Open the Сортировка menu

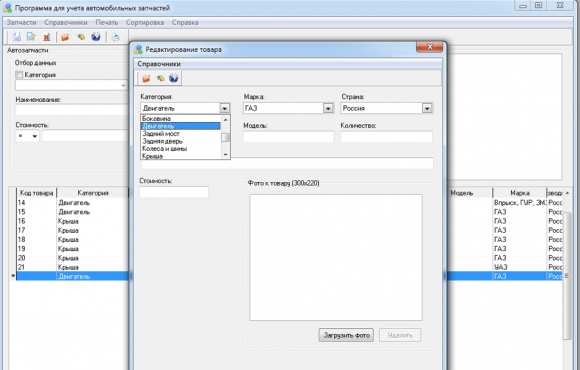(145, 22)
